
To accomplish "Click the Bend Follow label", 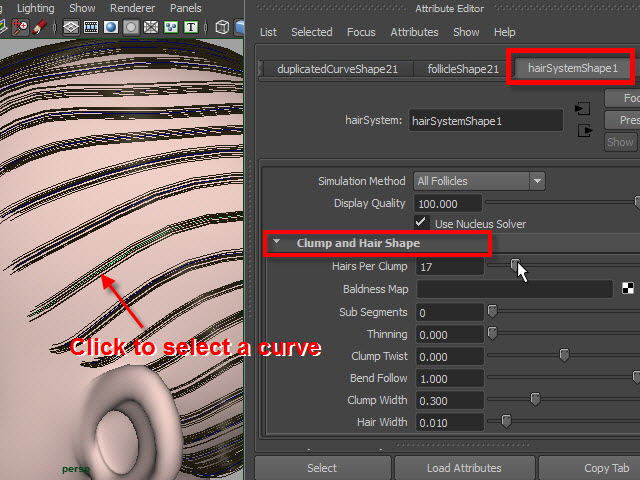I will pyautogui.click(x=378, y=378).
